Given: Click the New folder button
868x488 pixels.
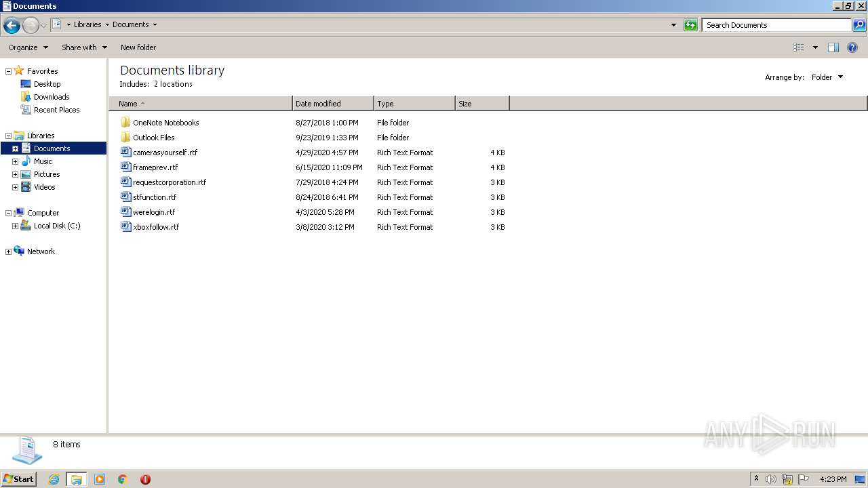Looking at the screenshot, I should 138,47.
